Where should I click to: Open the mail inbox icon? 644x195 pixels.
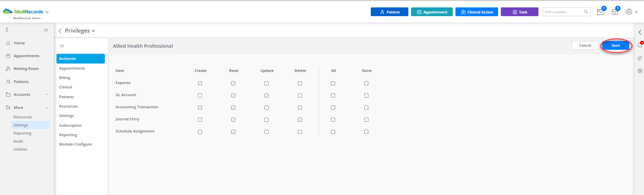click(x=601, y=12)
